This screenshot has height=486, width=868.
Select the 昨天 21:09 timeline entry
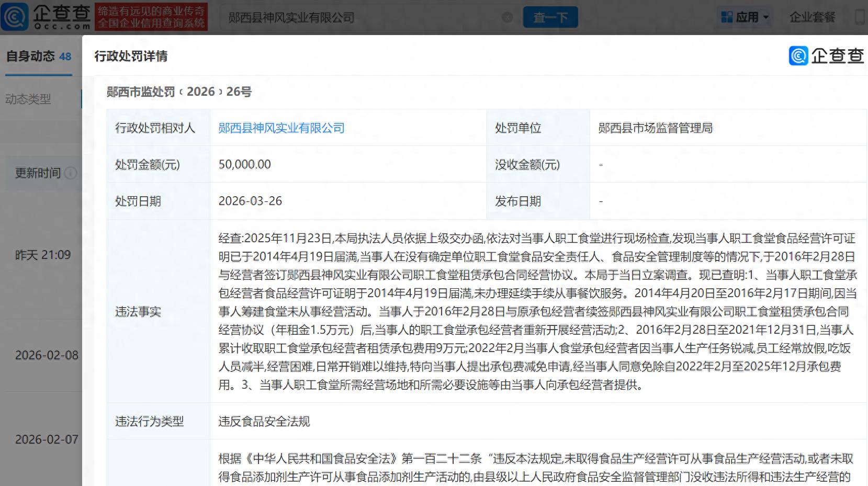pos(42,255)
